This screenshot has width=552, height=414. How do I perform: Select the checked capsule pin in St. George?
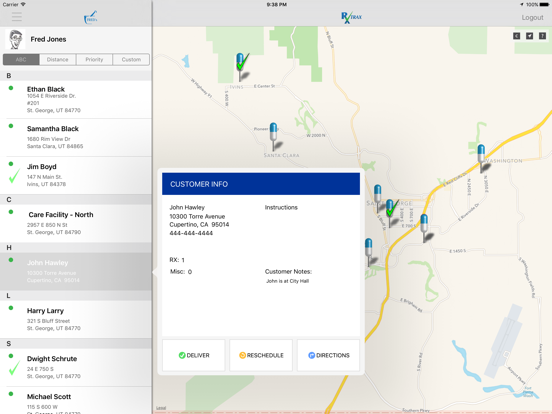point(391,213)
